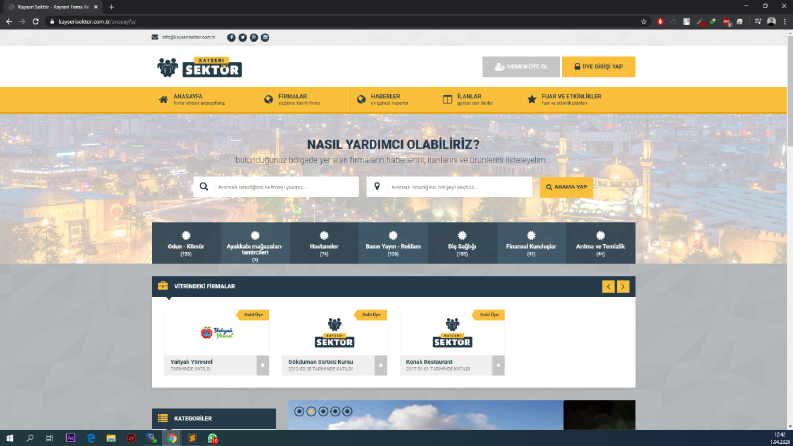Image resolution: width=793 pixels, height=446 pixels.
Task: Select fifth slider dot on image carousel
Action: tap(347, 412)
